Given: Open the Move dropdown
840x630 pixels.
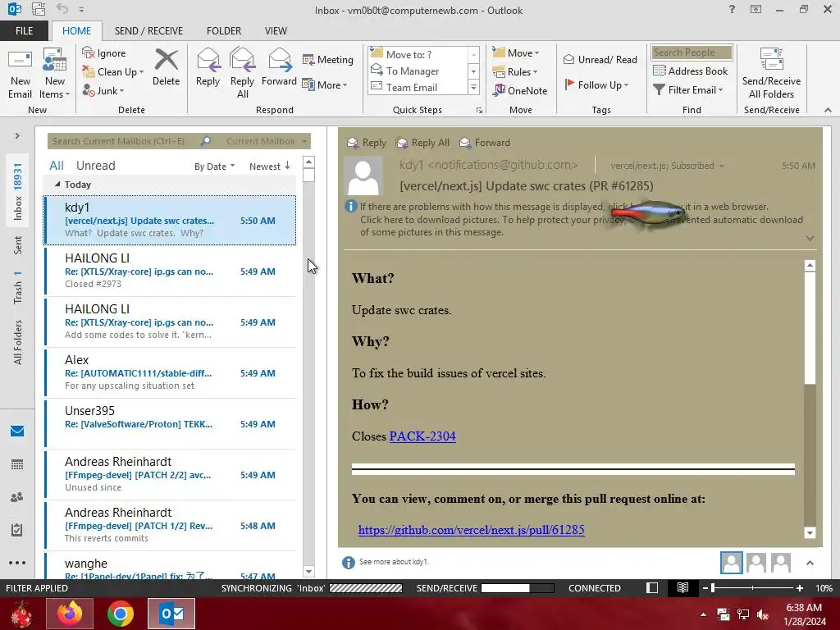Looking at the screenshot, I should (516, 53).
